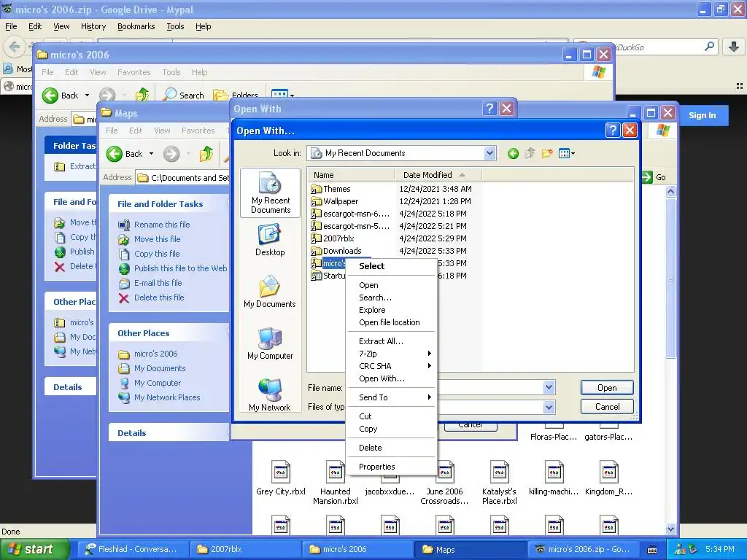
Task: Click Back button in micro's 2006 window
Action: 61,96
